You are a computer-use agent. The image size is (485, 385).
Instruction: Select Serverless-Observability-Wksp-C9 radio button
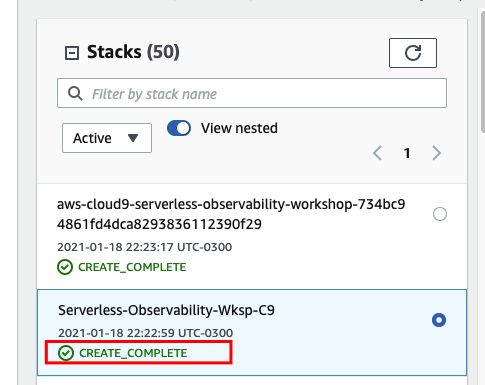439,320
